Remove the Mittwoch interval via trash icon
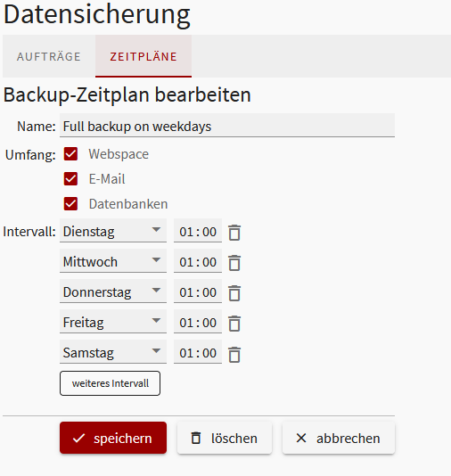The image size is (451, 476). 234,263
